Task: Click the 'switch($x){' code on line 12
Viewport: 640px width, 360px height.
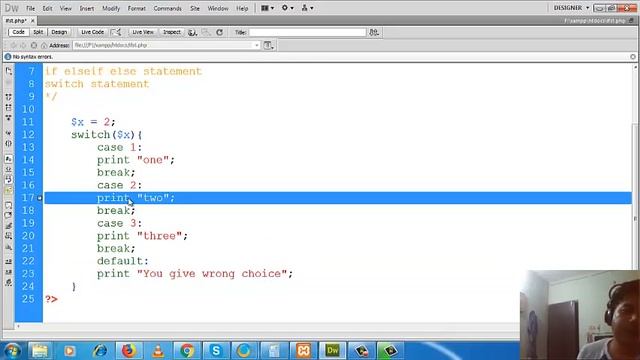Action: click(x=107, y=135)
